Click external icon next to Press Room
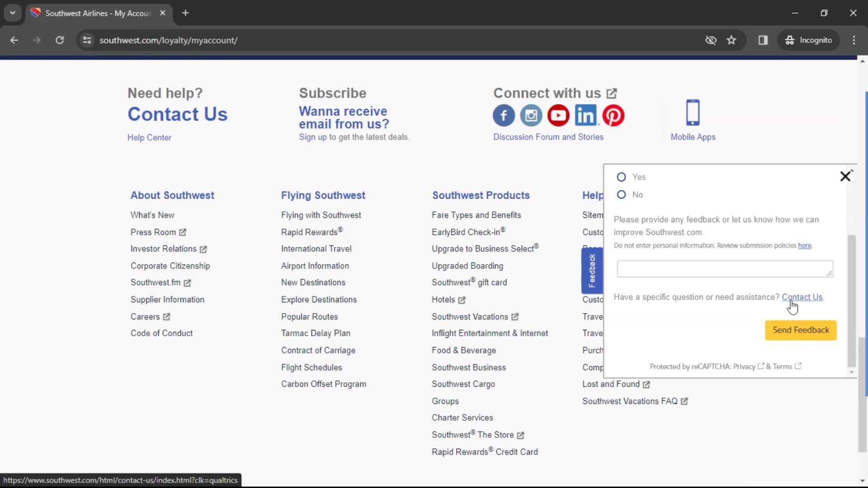The width and height of the screenshot is (868, 488). (x=183, y=232)
